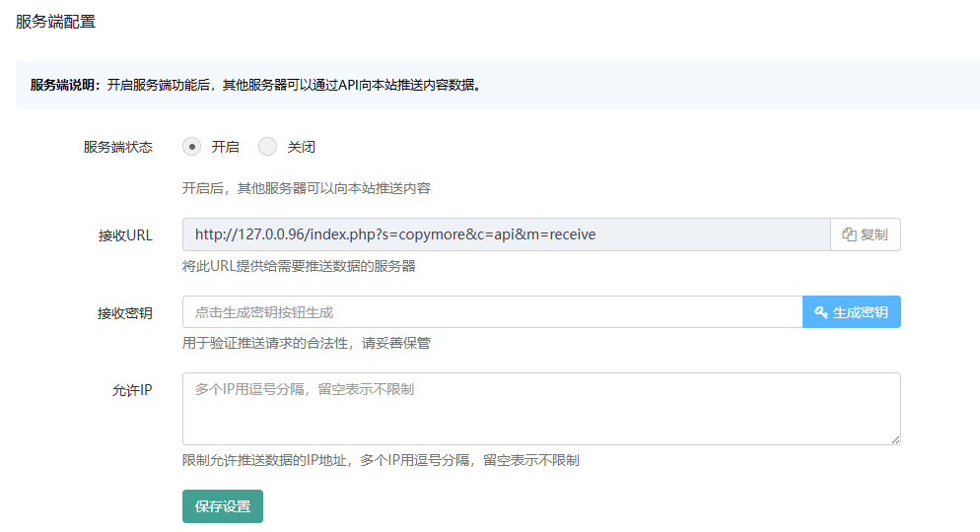Click the key icon in 生成密钥
Image resolution: width=980 pixels, height=532 pixels.
point(820,312)
